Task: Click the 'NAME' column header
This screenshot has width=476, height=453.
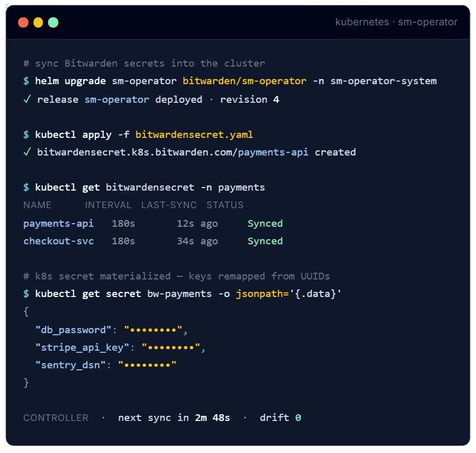Action: pyautogui.click(x=37, y=205)
